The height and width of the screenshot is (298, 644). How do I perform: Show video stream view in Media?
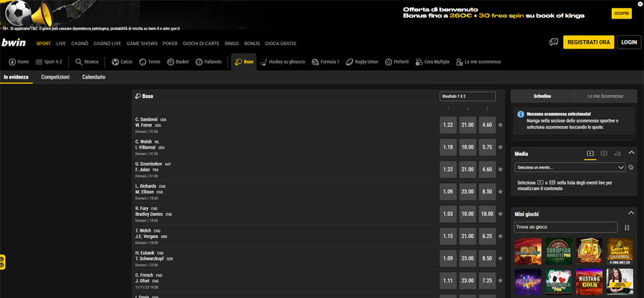590,154
